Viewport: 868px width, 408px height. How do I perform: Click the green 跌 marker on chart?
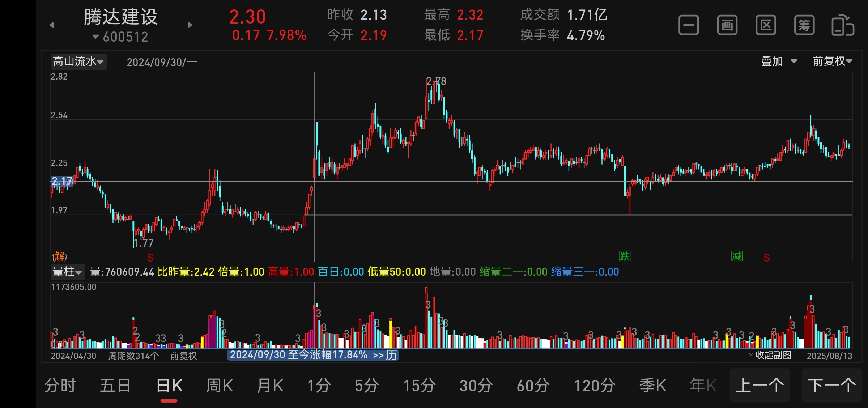click(624, 256)
